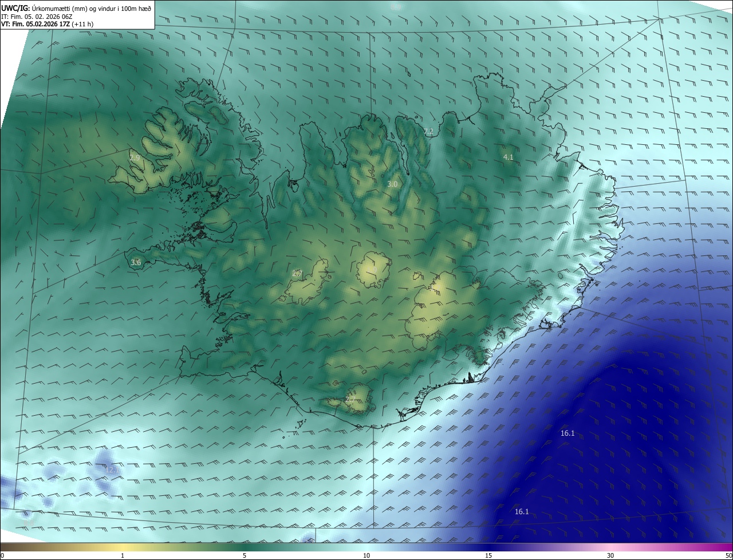Click the 7.2 value label on the north coast
This screenshot has width=733, height=560.
428,132
